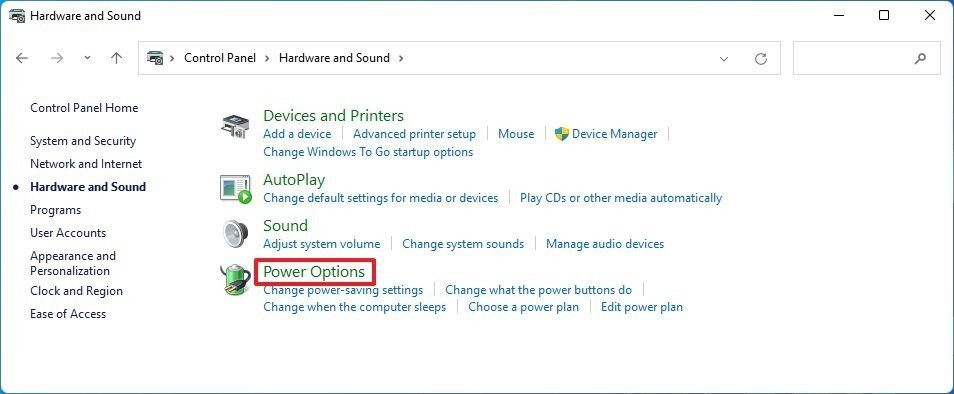The width and height of the screenshot is (954, 394).
Task: Go to System and Security
Action: (83, 140)
